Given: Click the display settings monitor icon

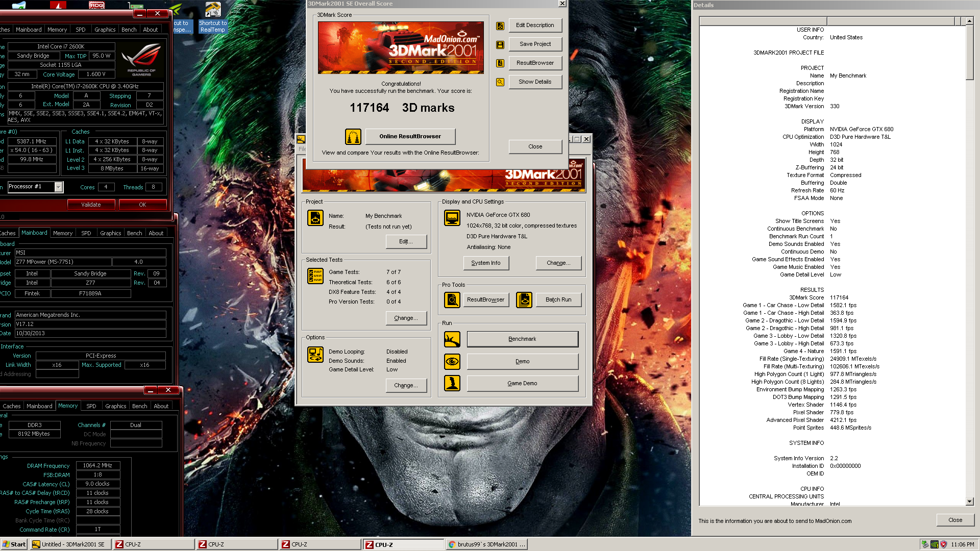Looking at the screenshot, I should tap(452, 218).
